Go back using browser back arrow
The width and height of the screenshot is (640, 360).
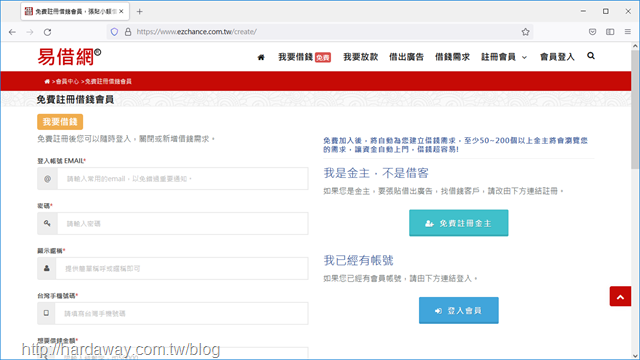(12, 32)
